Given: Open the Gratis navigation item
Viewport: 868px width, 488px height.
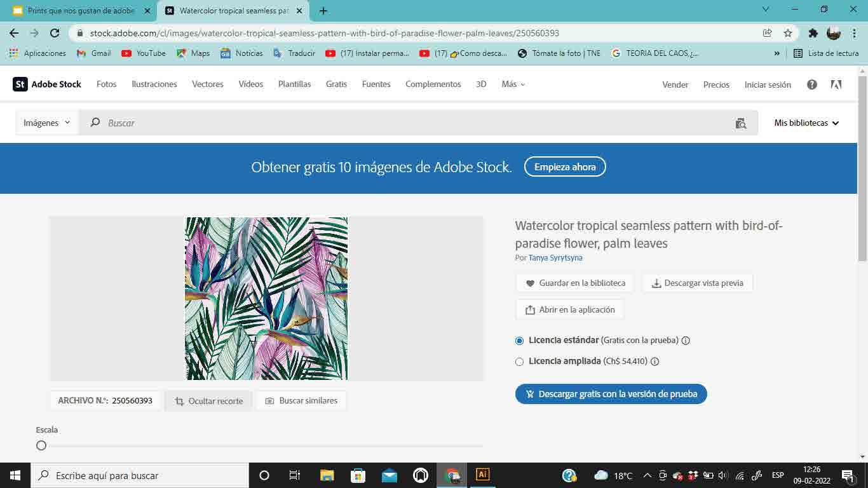Looking at the screenshot, I should (337, 84).
